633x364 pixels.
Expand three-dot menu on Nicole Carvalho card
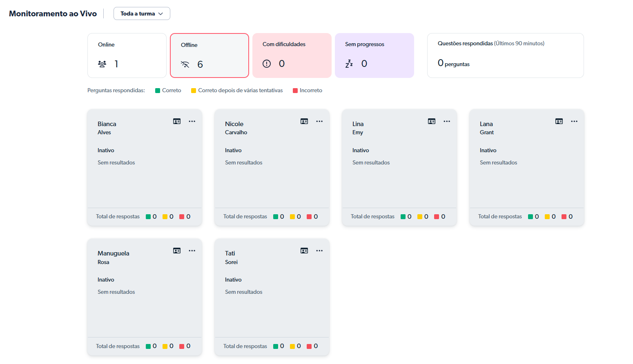point(319,121)
